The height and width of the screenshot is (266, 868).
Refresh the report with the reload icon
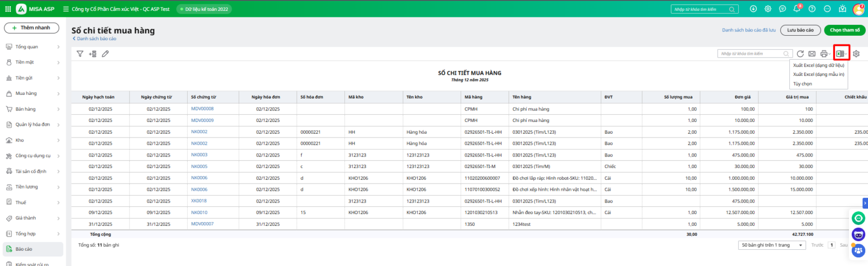[800, 54]
